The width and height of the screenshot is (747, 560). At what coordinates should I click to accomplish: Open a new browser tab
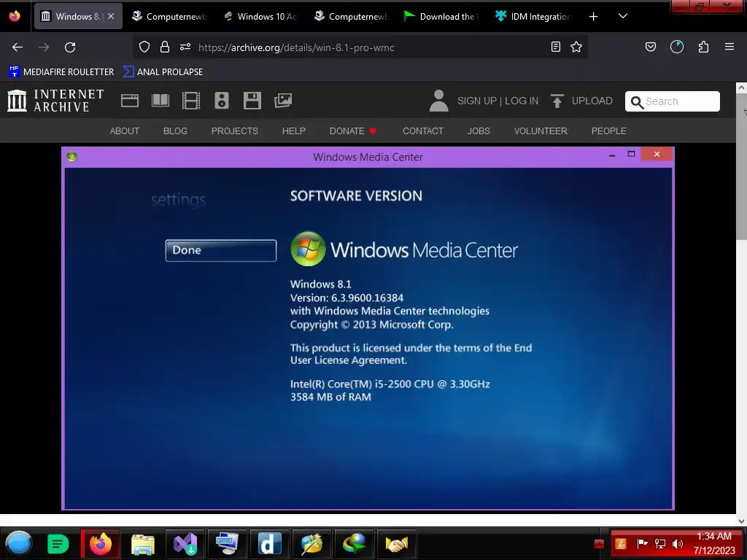593,17
